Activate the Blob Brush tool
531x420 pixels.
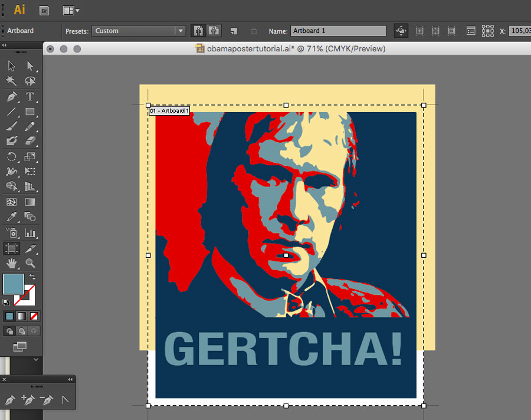[x=12, y=140]
